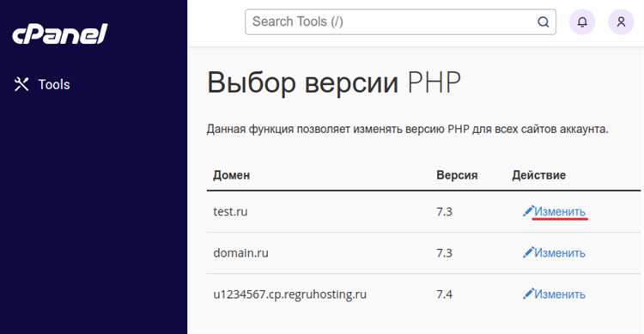Click version 7.4 value
644x334 pixels.
444,295
